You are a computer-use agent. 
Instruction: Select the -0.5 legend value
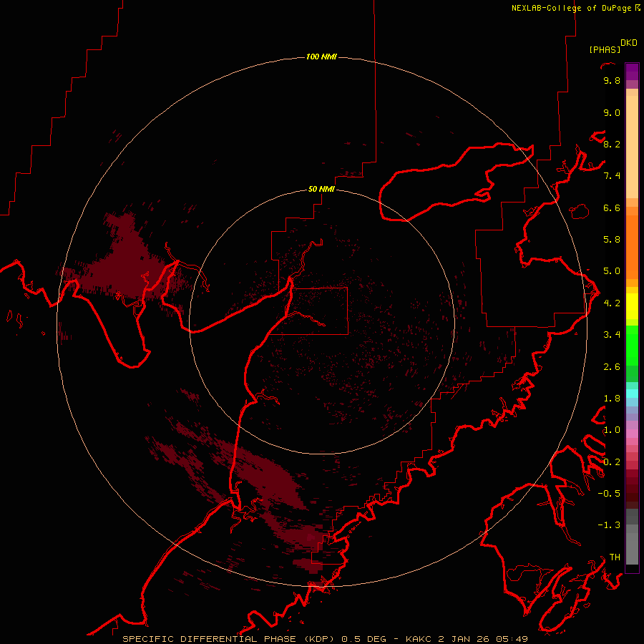pos(609,494)
